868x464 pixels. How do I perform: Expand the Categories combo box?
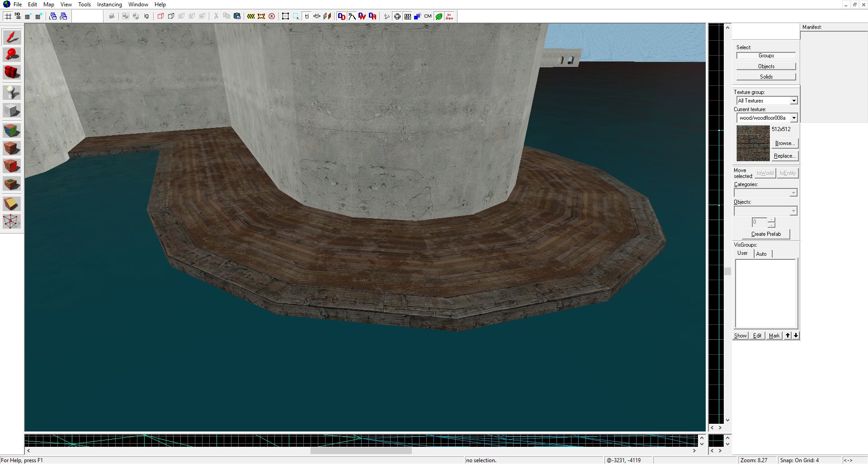point(793,193)
